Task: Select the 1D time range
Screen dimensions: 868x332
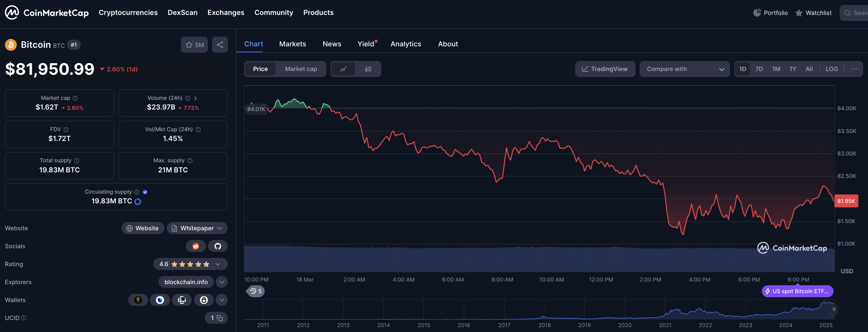Action: [743, 69]
